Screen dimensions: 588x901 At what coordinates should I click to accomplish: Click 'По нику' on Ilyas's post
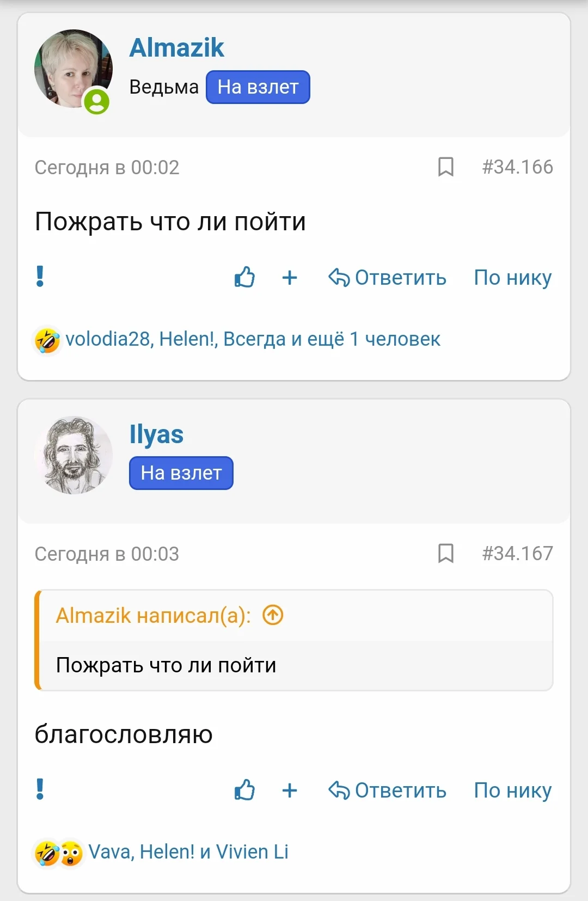[x=513, y=790]
